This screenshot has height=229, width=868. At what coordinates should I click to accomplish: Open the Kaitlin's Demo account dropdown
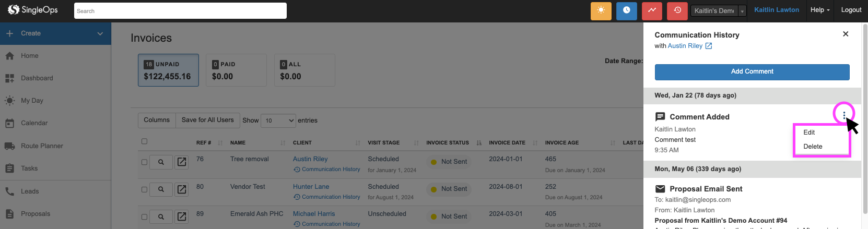[x=719, y=10]
